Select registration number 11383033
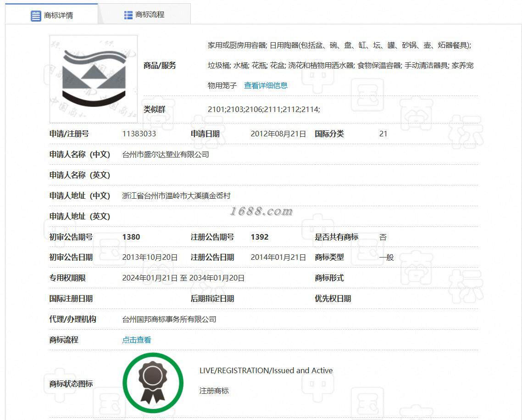The height and width of the screenshot is (420, 522). 139,134
